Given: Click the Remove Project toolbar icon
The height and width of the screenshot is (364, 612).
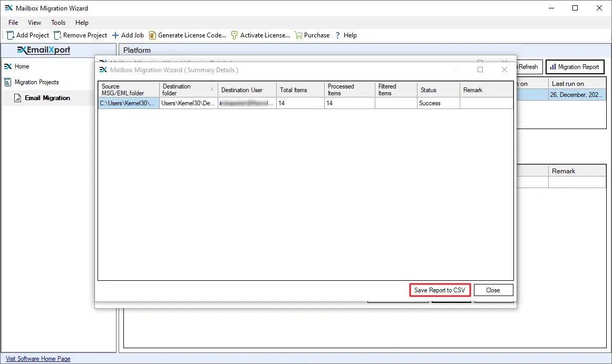Looking at the screenshot, I should (x=57, y=35).
